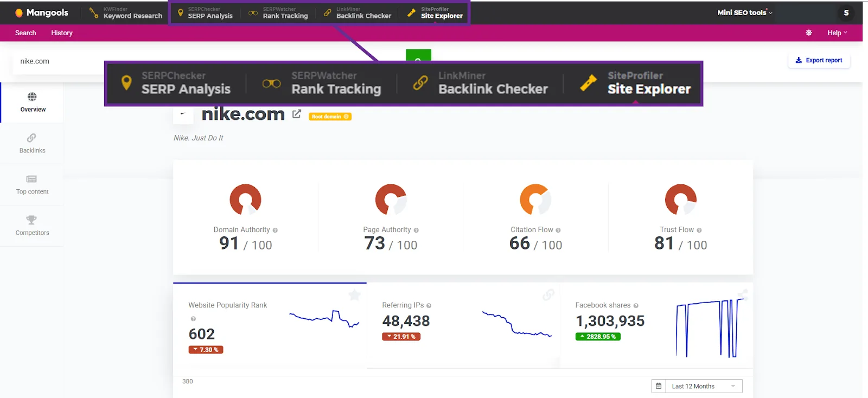Toggle the theme brightness icon
This screenshot has width=868, height=398.
point(808,33)
